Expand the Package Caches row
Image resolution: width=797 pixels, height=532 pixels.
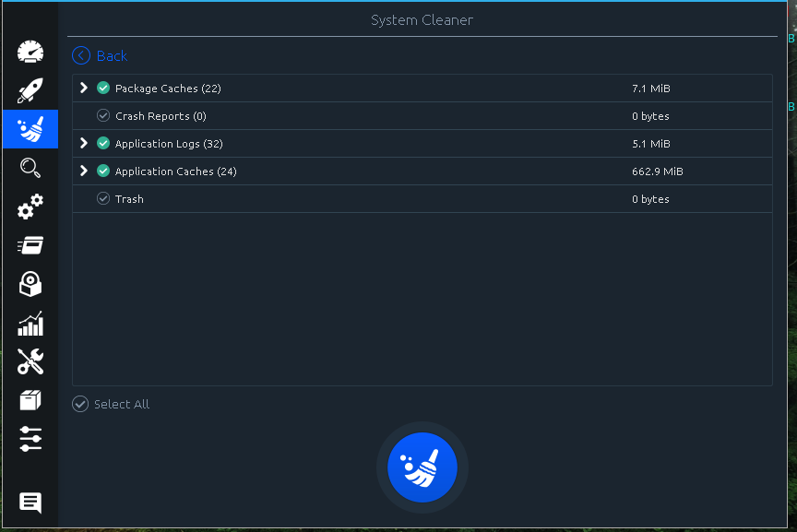[84, 88]
